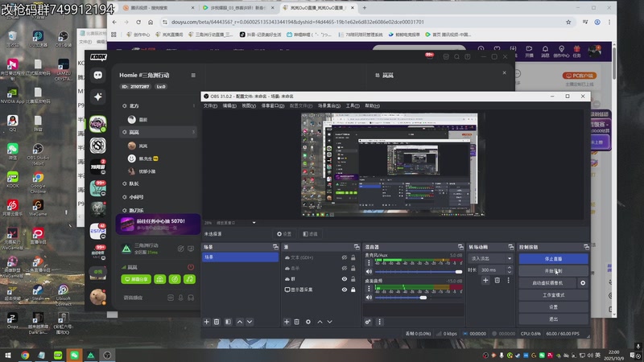Viewport: 644px width, 362px height.
Task: Open scene filters icon in scenes panel
Action: click(228, 322)
